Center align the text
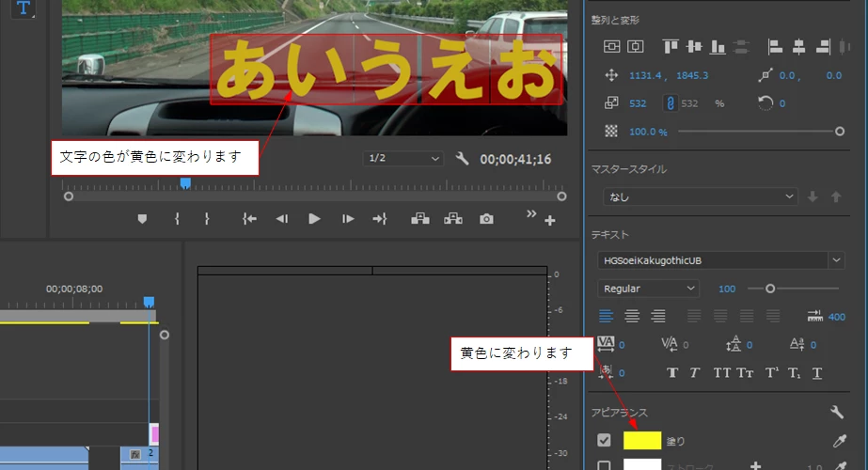 click(632, 316)
